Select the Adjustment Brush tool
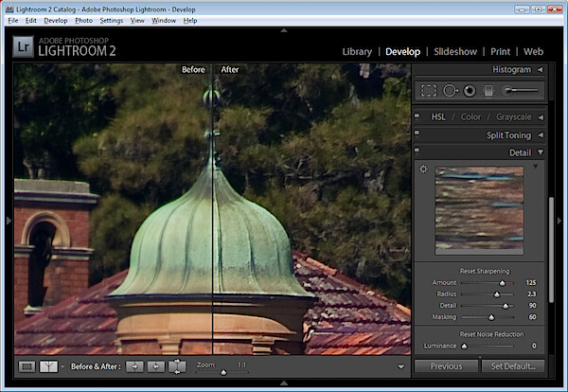This screenshot has height=392, width=568. [520, 90]
